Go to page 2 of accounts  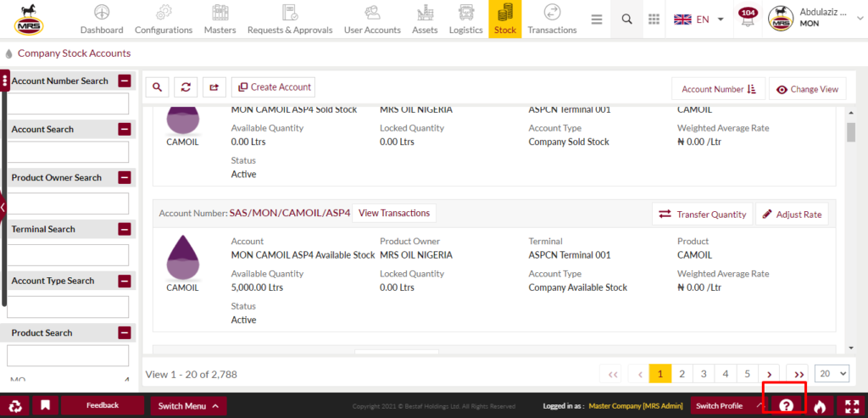[x=682, y=374]
